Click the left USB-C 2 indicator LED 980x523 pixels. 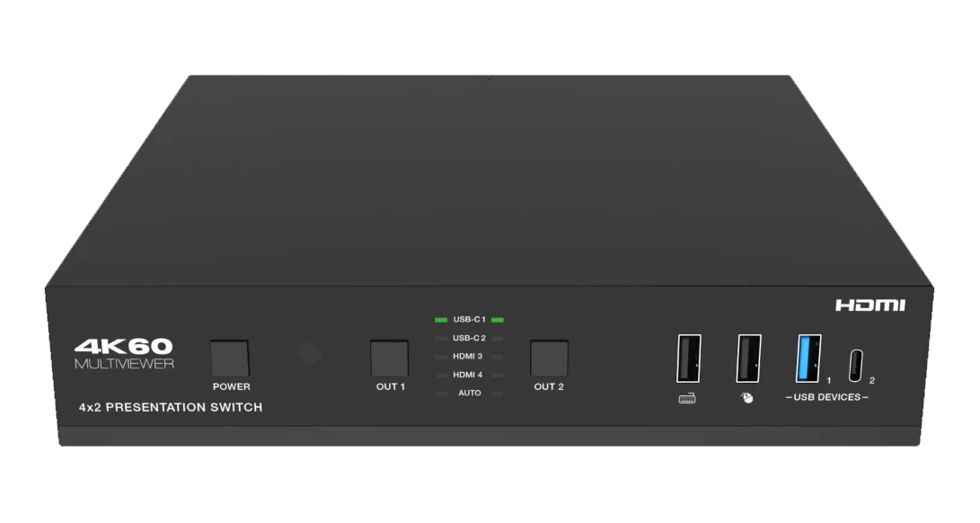point(441,339)
